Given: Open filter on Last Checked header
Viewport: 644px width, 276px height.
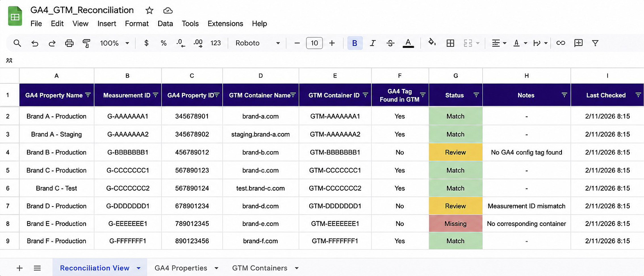Looking at the screenshot, I should [638, 95].
